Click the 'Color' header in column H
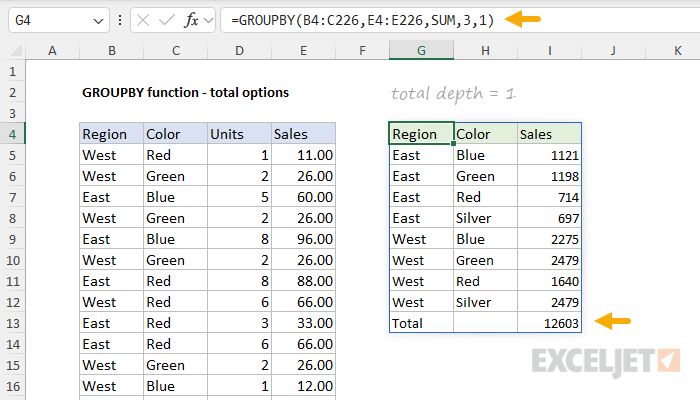The image size is (700, 400). (486, 134)
